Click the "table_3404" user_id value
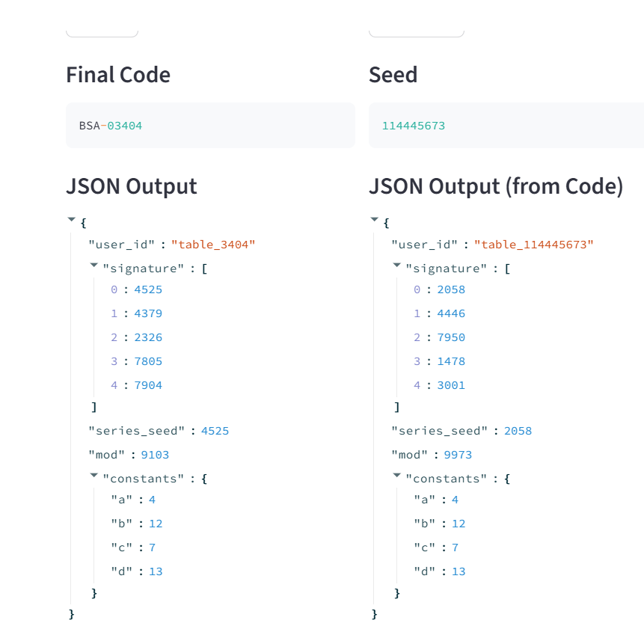The image size is (644, 644). (213, 245)
